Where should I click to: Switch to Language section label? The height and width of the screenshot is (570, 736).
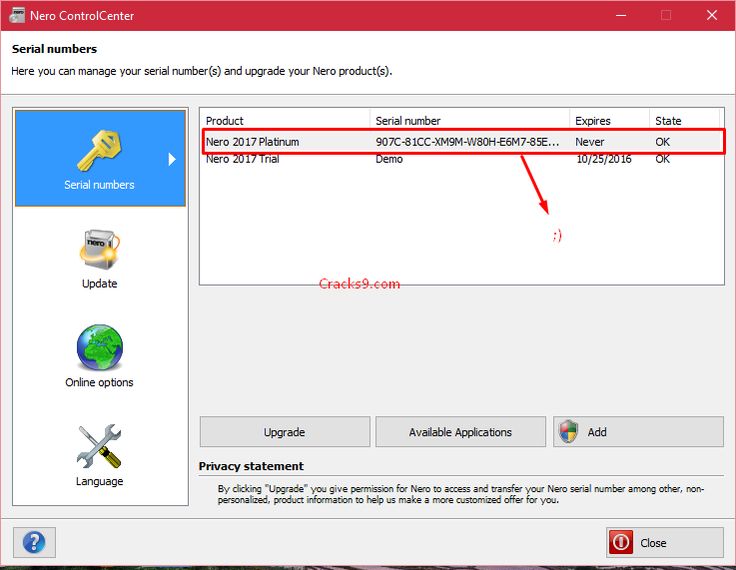100,481
